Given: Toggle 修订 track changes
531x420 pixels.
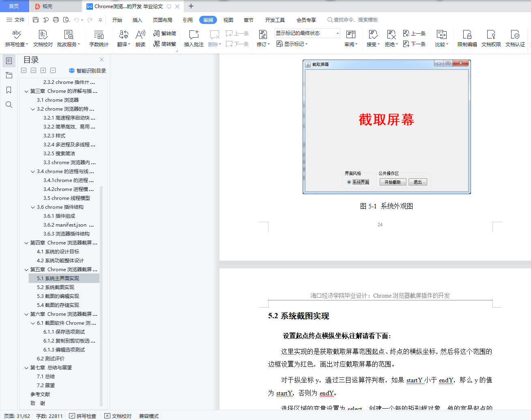Looking at the screenshot, I should pyautogui.click(x=263, y=38).
